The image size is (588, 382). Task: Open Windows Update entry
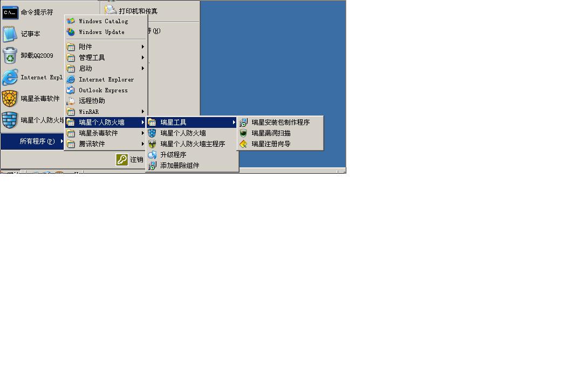pos(106,32)
